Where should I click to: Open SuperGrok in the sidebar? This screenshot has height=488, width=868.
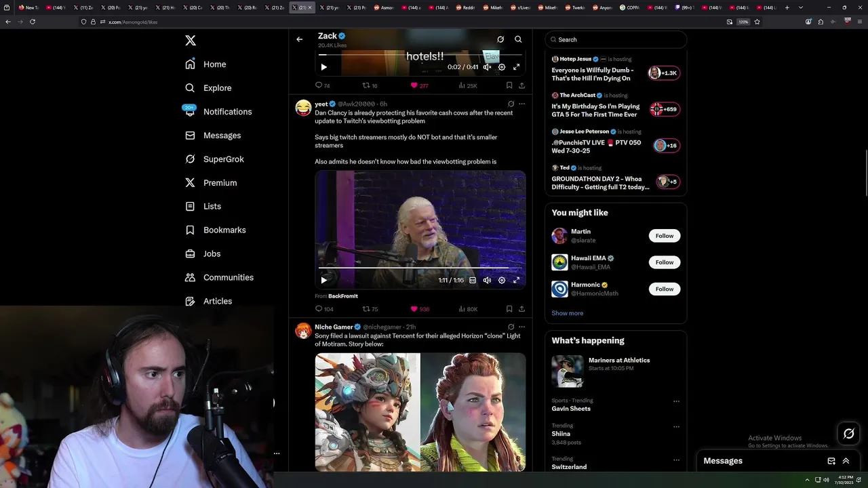pyautogui.click(x=214, y=159)
